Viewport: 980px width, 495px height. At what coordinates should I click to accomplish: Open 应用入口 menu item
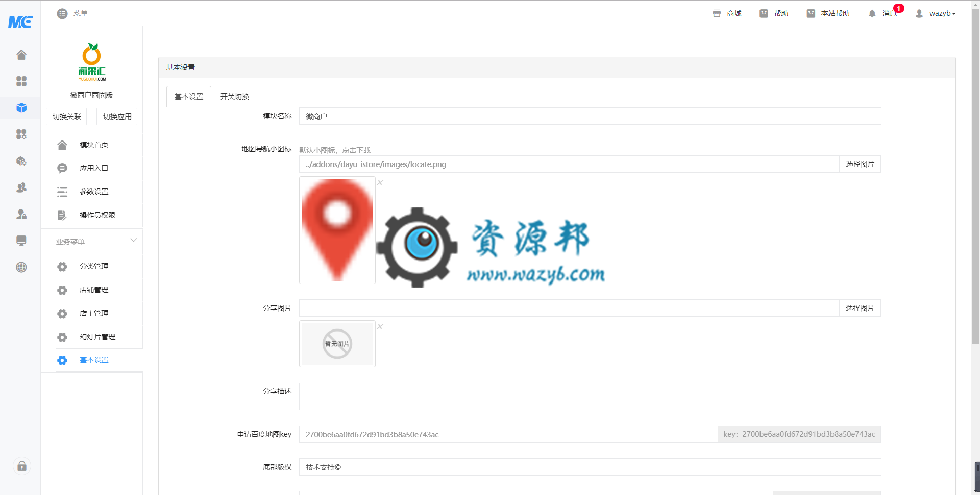pos(92,168)
